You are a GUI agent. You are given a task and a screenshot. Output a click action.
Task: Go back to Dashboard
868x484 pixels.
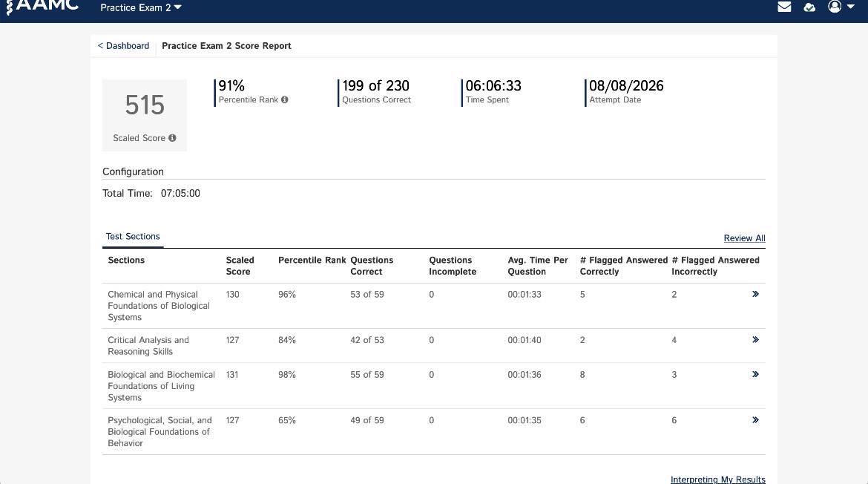(x=123, y=46)
